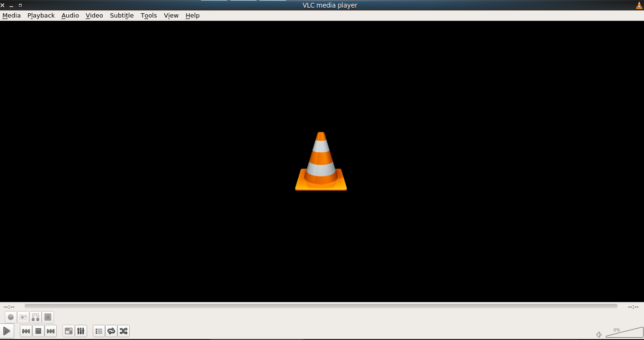Toggle random shuffle playback

(124, 331)
